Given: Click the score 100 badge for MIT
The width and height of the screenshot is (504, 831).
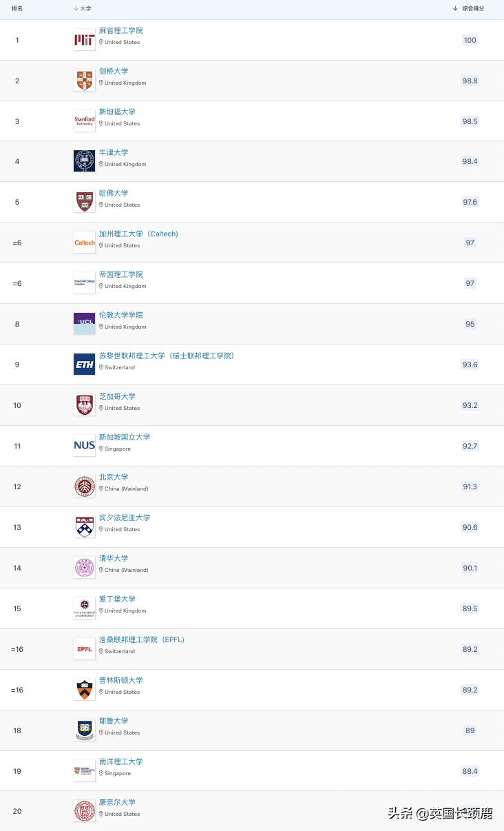Looking at the screenshot, I should [470, 40].
